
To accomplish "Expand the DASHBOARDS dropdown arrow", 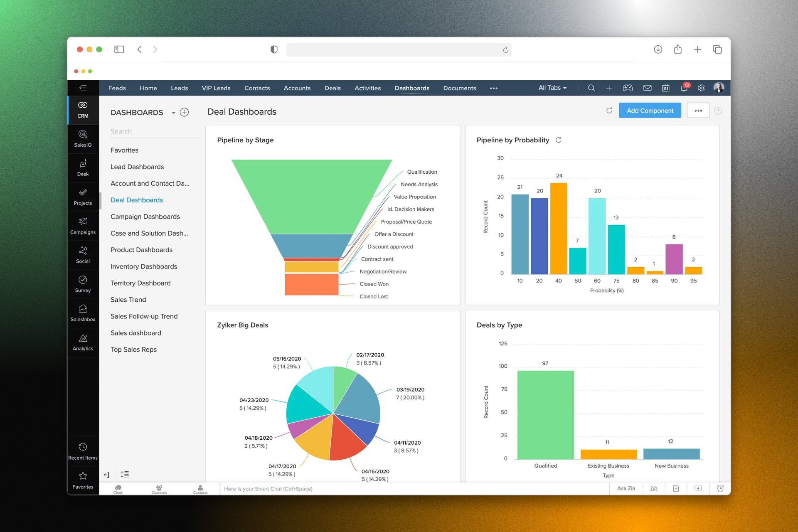I will [173, 113].
